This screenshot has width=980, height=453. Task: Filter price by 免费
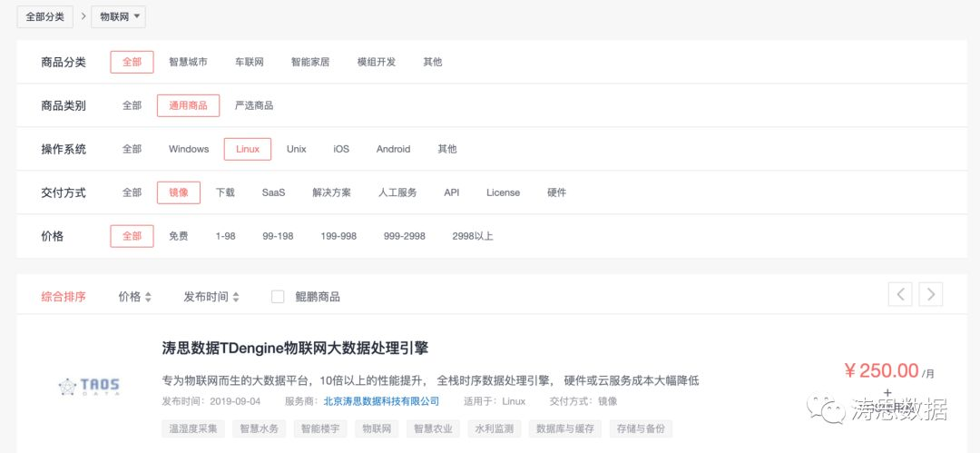tap(178, 237)
